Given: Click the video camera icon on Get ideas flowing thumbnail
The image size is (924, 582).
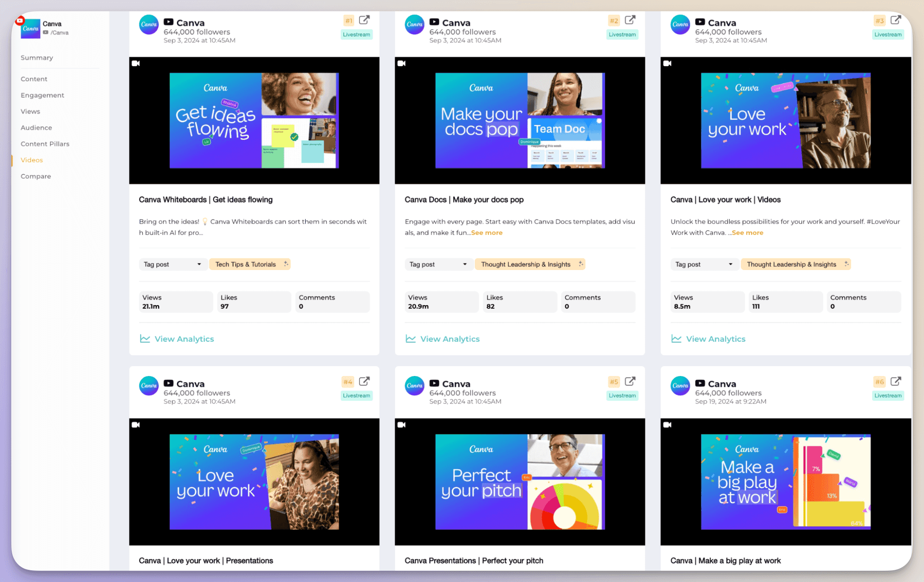Looking at the screenshot, I should click(136, 64).
